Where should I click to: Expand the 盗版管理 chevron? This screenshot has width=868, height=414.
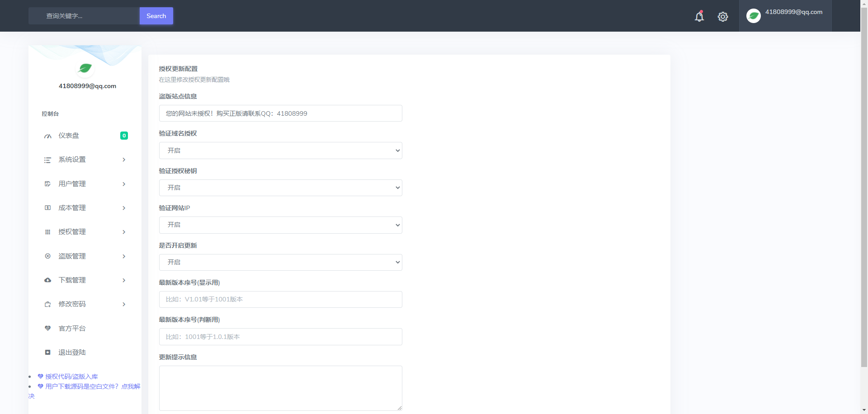pos(124,256)
